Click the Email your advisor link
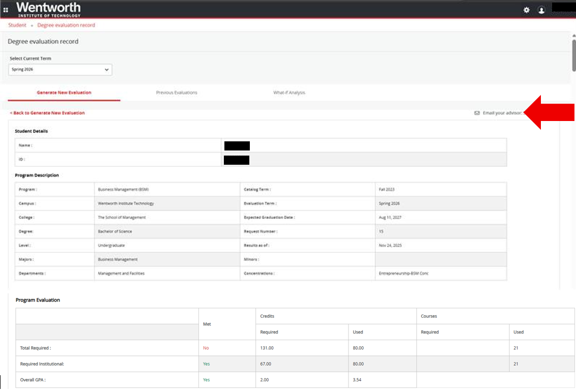The width and height of the screenshot is (576, 392). [x=502, y=113]
